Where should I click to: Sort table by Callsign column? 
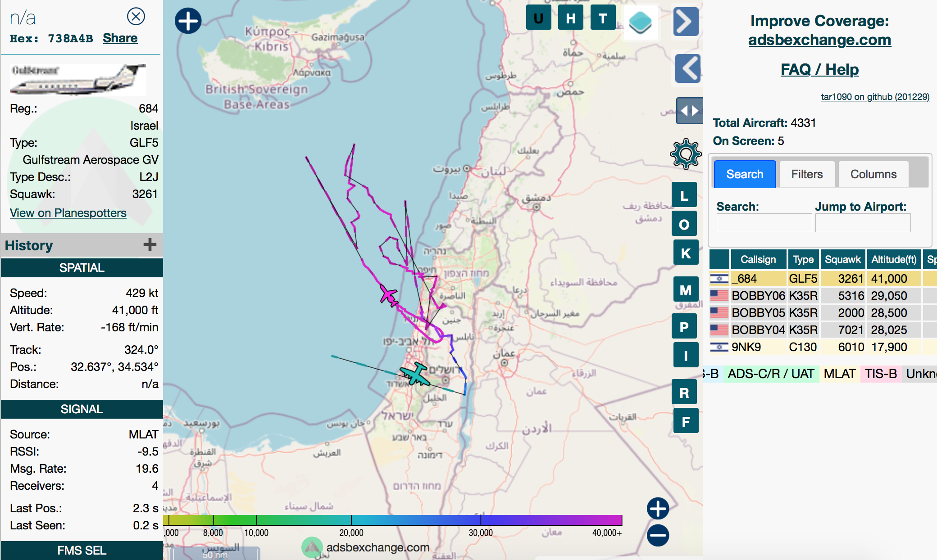(758, 259)
